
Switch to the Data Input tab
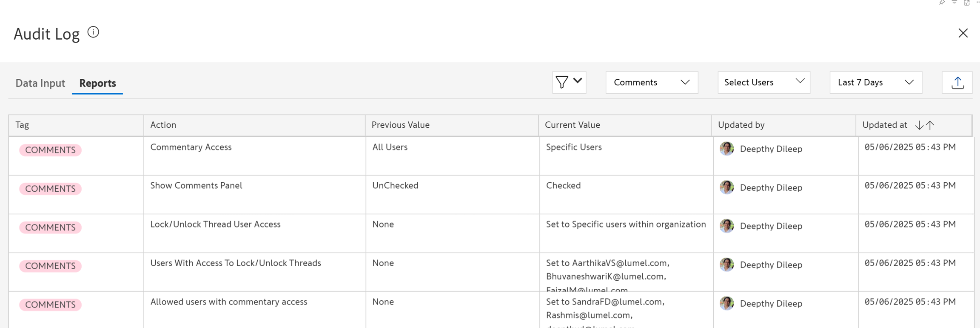pos(40,83)
